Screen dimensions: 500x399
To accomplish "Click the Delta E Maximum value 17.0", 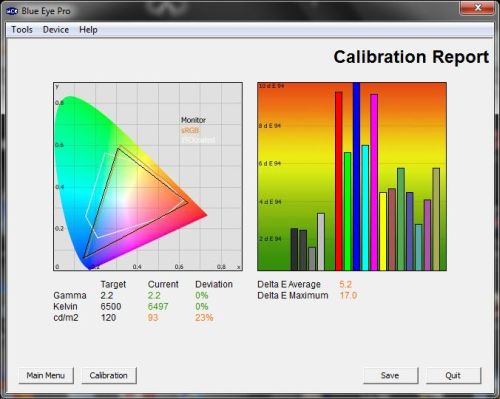I will tap(348, 295).
